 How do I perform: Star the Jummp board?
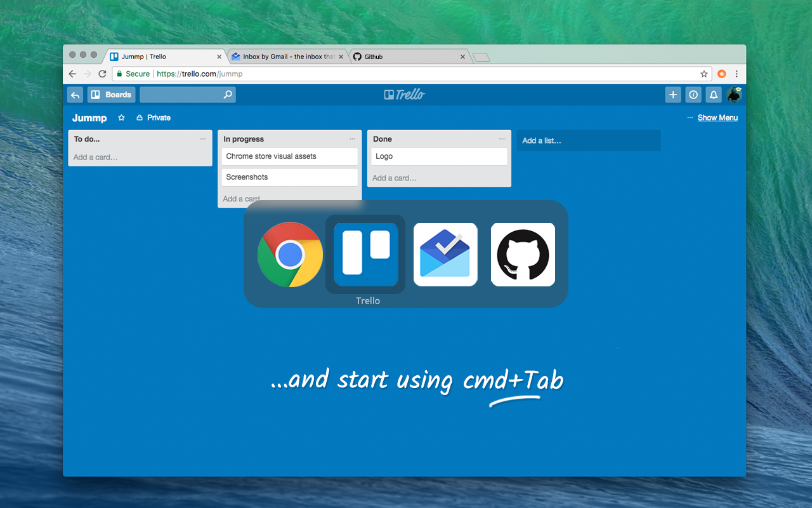(122, 117)
